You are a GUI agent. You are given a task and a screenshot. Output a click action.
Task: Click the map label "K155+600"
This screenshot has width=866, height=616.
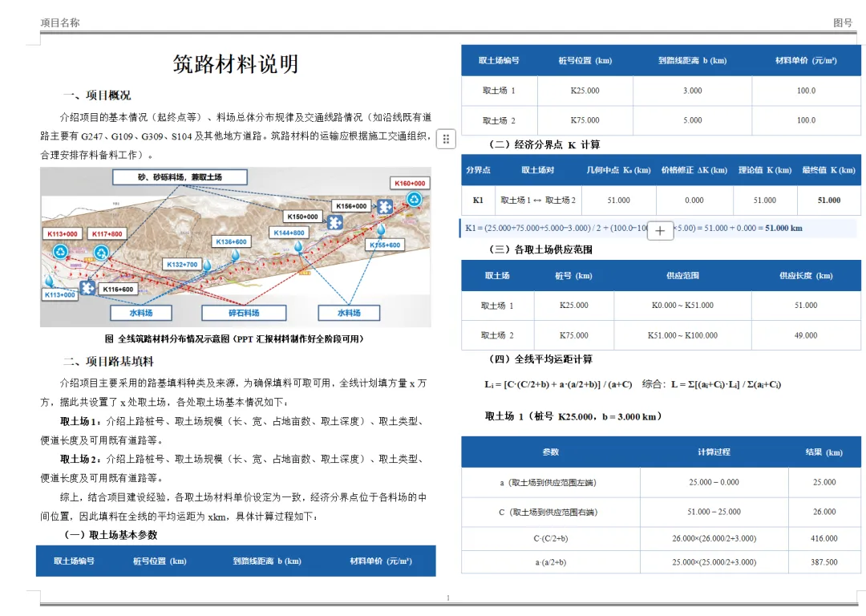point(385,245)
